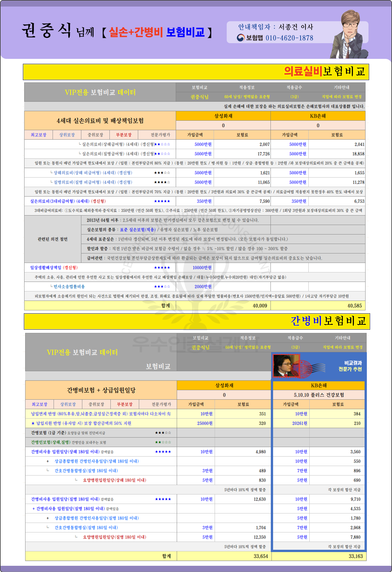
Task: Click the 간병비보험 + 상급입원일당 header
Action: tap(101, 390)
